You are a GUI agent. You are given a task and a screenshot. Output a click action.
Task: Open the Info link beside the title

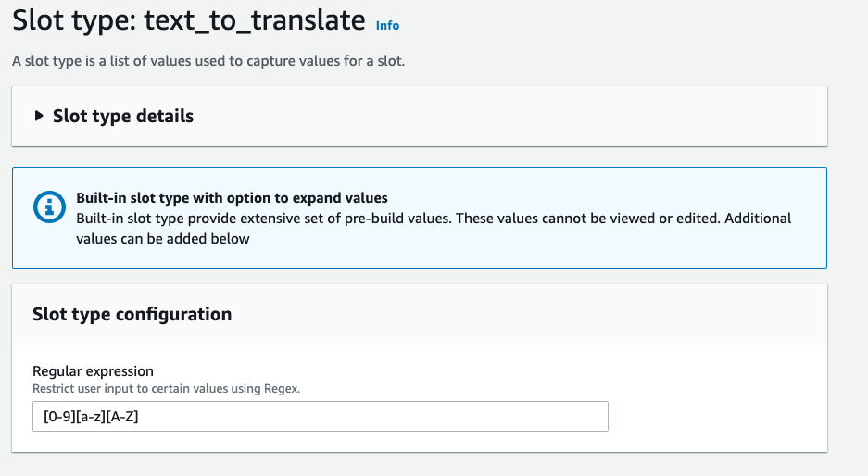pos(387,25)
